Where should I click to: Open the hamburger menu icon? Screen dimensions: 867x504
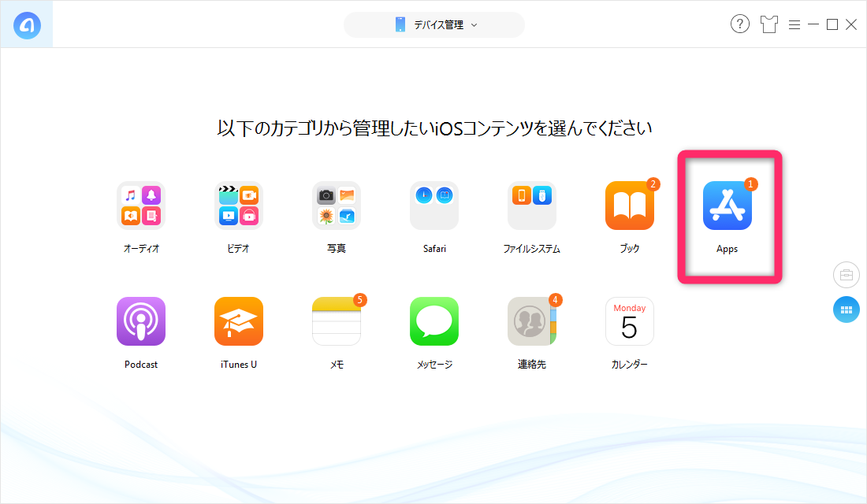coord(794,25)
